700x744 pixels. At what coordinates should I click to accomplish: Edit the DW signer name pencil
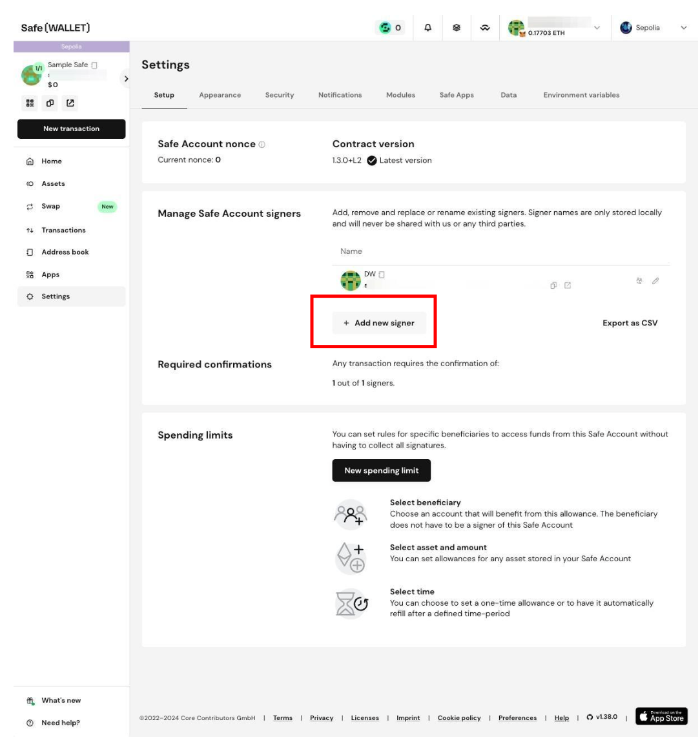655,281
